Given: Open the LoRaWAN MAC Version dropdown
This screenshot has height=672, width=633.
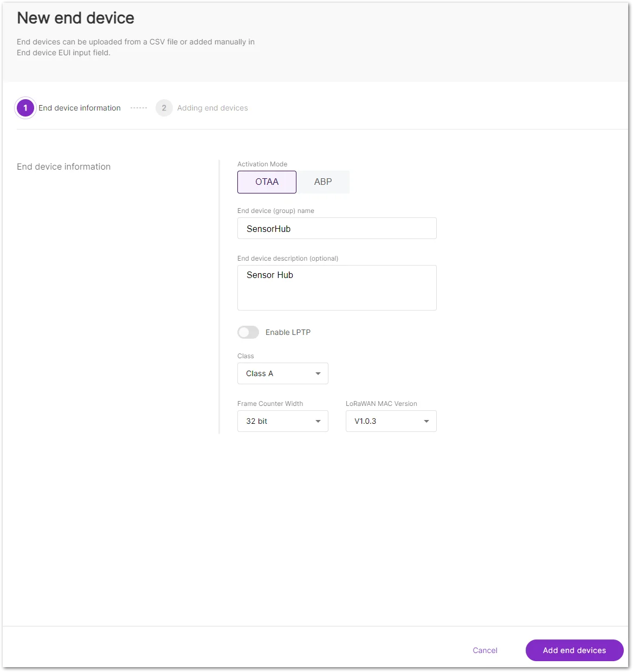Looking at the screenshot, I should point(391,421).
